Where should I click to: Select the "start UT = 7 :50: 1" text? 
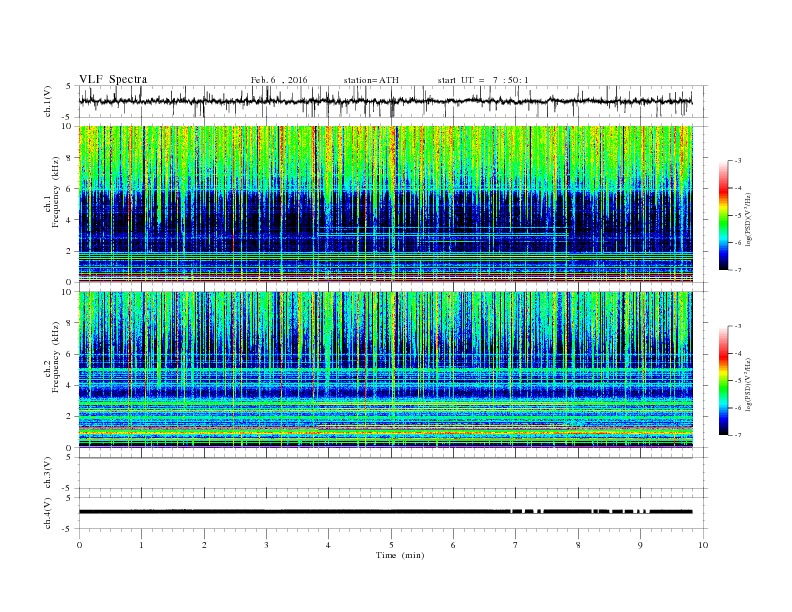pyautogui.click(x=483, y=80)
